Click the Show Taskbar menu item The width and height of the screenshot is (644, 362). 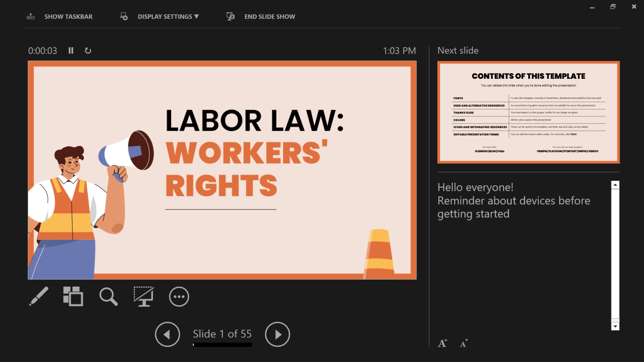coord(68,16)
